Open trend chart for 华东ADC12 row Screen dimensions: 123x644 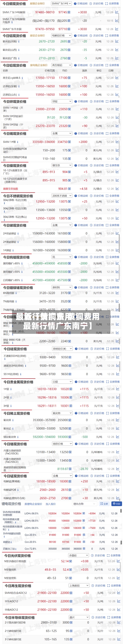[x=119, y=601]
